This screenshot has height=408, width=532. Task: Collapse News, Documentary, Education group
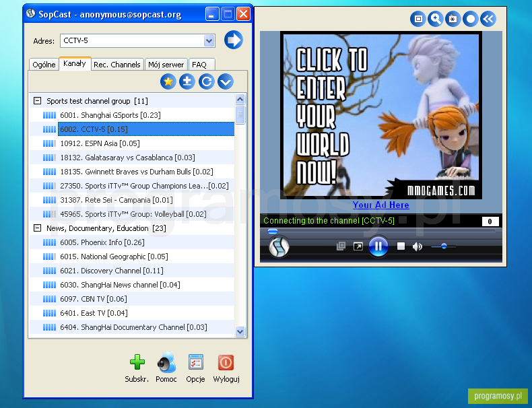click(37, 228)
